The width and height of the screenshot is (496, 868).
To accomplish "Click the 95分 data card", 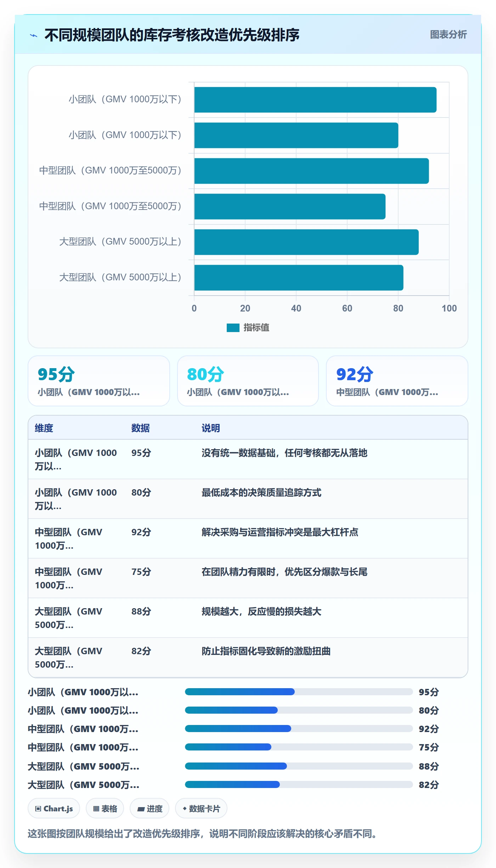I will point(99,381).
